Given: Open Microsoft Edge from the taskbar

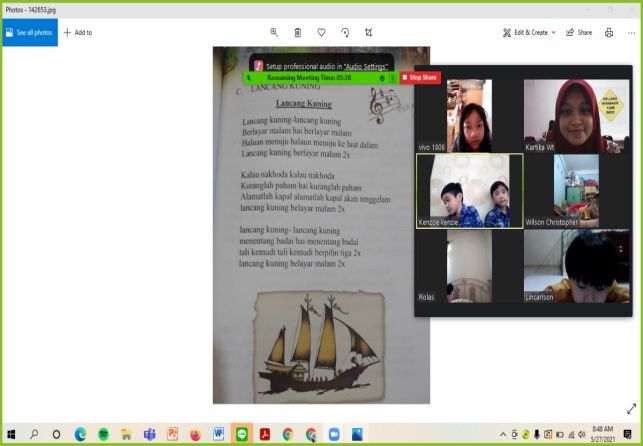Looking at the screenshot, I should tap(80, 434).
